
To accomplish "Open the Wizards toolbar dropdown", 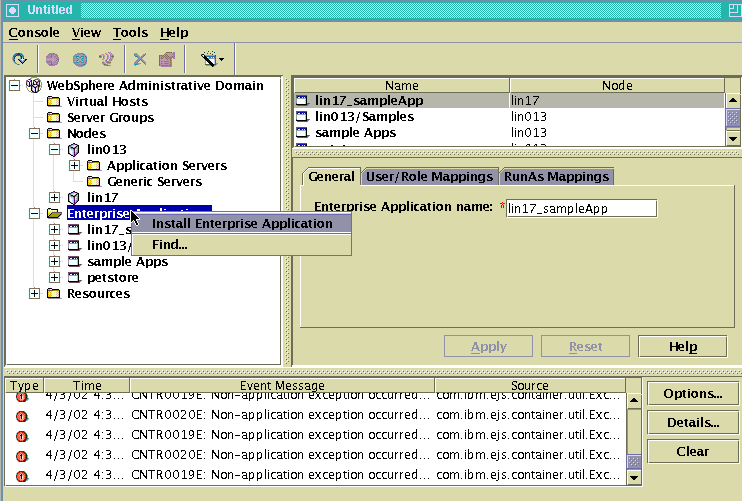I will [x=212, y=59].
